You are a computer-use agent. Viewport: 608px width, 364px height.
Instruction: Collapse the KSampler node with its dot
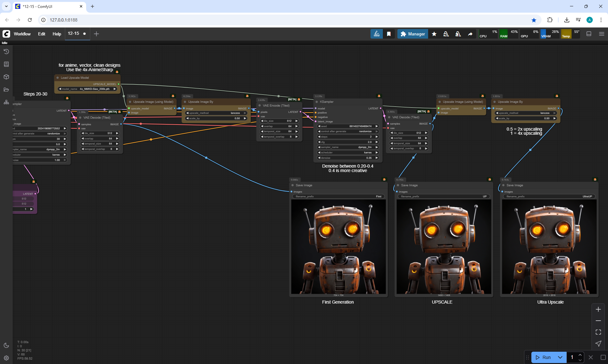(x=317, y=102)
